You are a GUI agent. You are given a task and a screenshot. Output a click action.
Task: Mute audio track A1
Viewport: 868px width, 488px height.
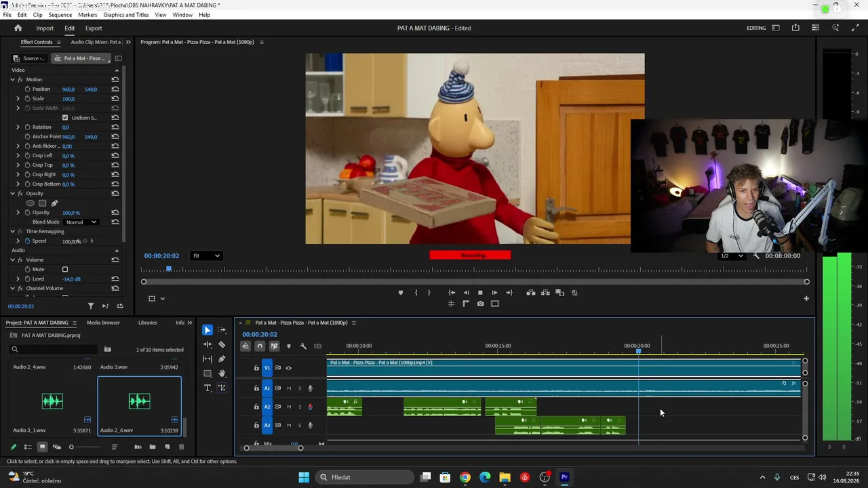pyautogui.click(x=288, y=388)
